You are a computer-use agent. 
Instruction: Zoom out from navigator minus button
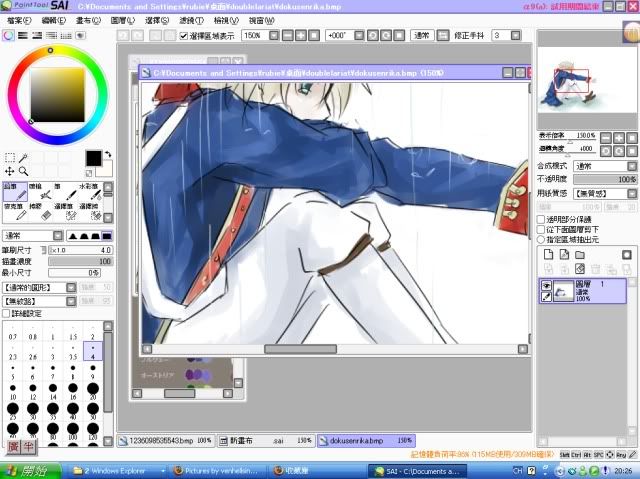pyautogui.click(x=606, y=138)
